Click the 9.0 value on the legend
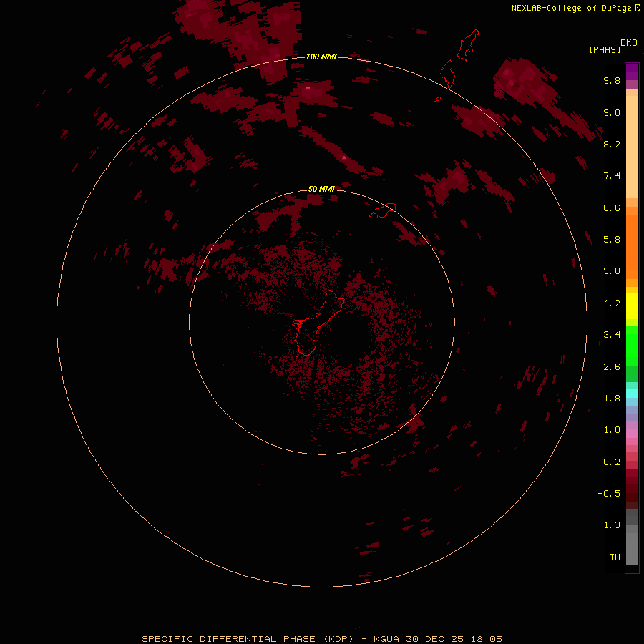Screen dimensions: 644x644 [612, 112]
